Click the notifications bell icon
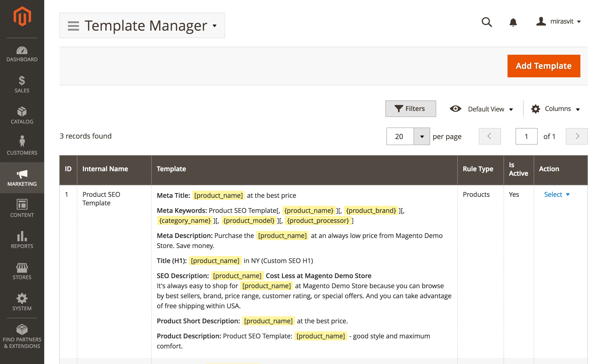Image resolution: width=603 pixels, height=364 pixels. (513, 22)
